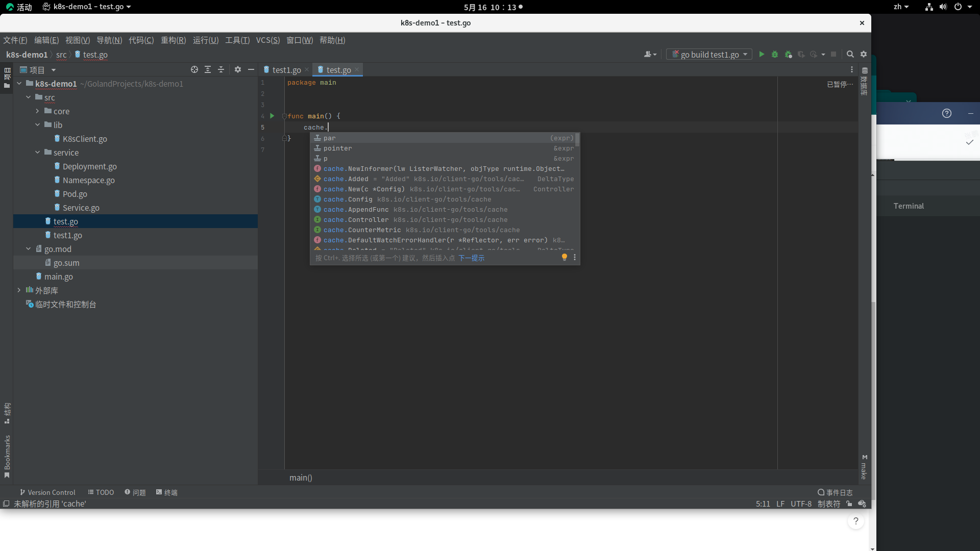
Task: Open the 运行(U) menu
Action: pyautogui.click(x=206, y=40)
